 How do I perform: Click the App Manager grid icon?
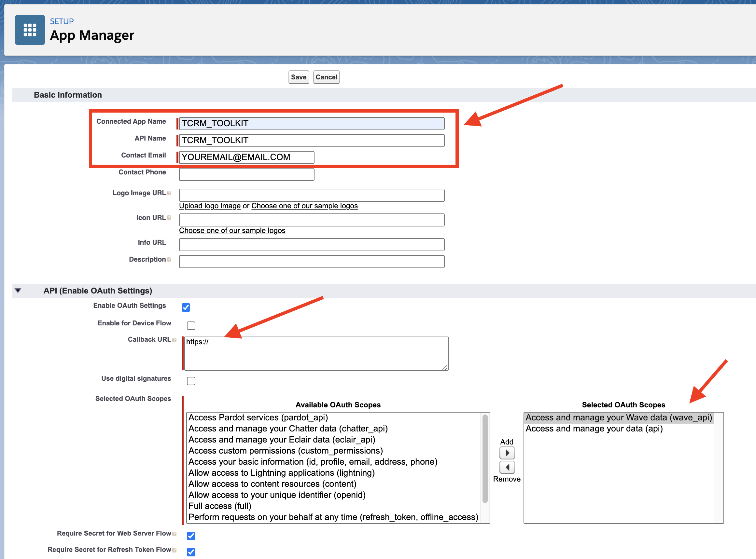point(30,30)
